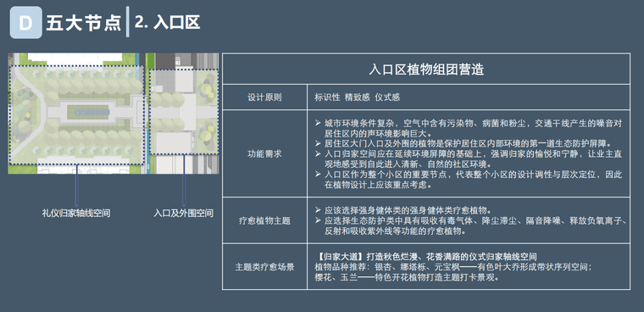Click the central water feature in plan
Viewport: 644px width, 312px height.
click(x=88, y=112)
